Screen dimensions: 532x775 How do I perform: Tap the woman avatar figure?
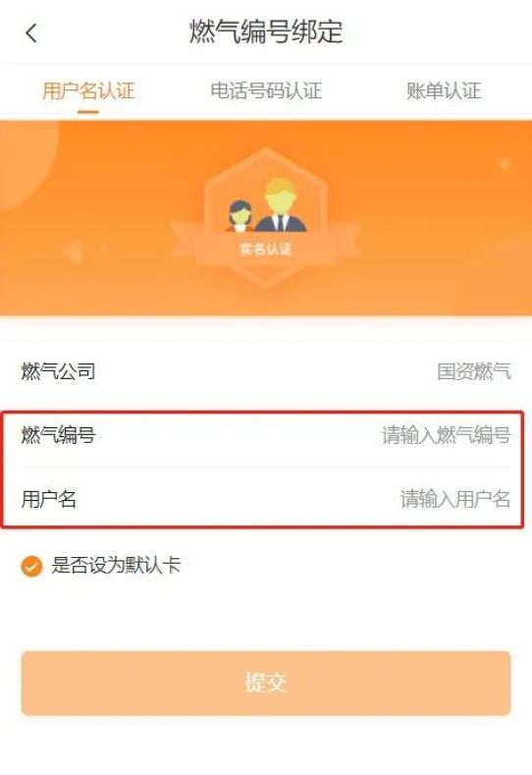[x=240, y=216]
